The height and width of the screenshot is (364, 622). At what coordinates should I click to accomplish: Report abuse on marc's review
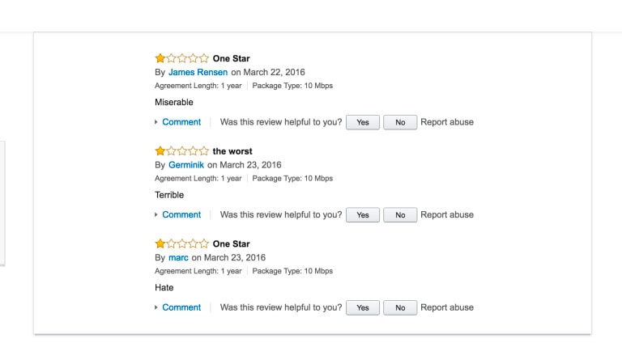(447, 307)
